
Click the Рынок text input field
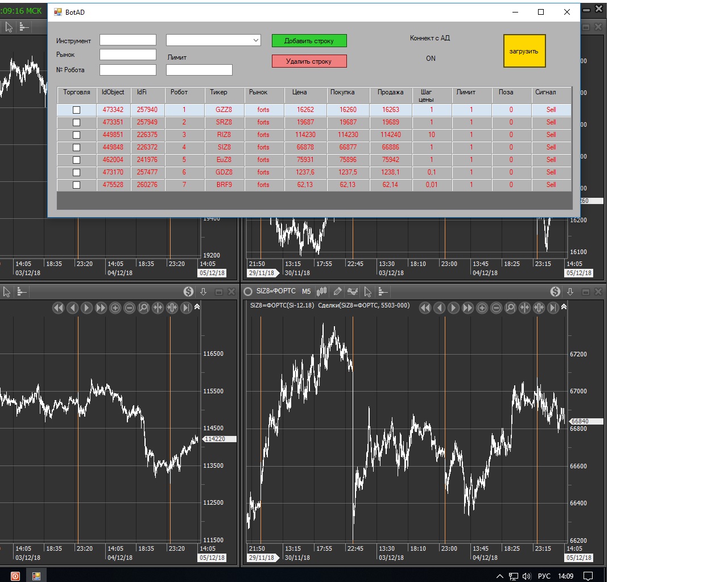[127, 55]
